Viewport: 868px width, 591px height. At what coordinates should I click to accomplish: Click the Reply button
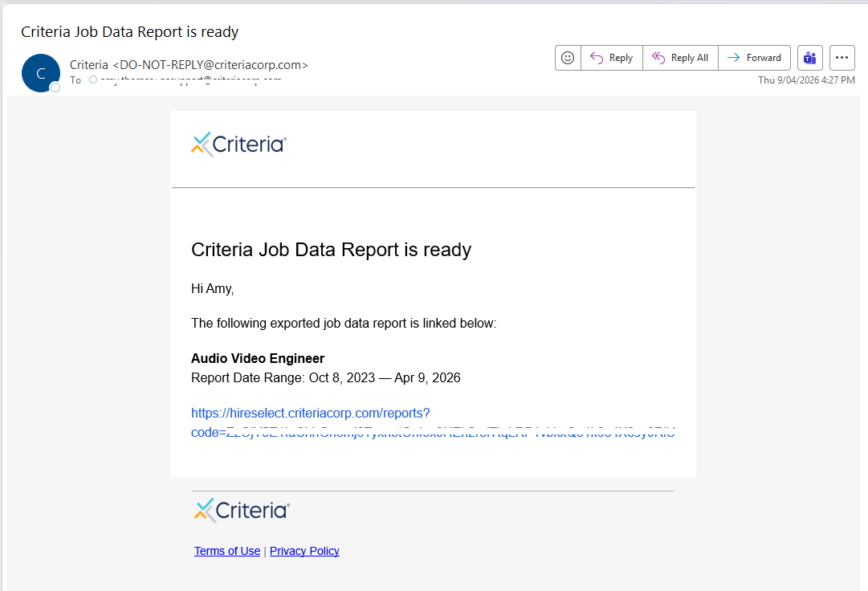tap(612, 58)
